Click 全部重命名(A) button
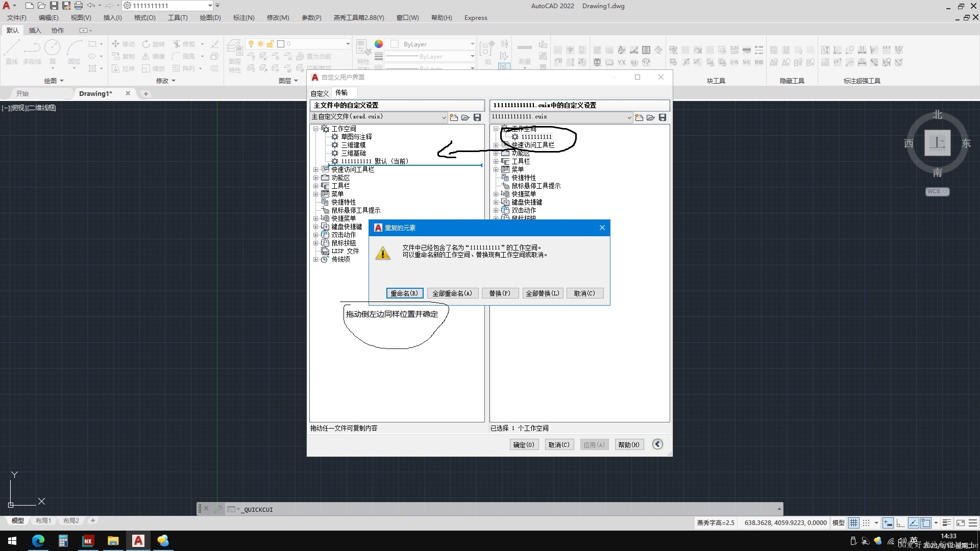Image resolution: width=980 pixels, height=551 pixels. [452, 293]
